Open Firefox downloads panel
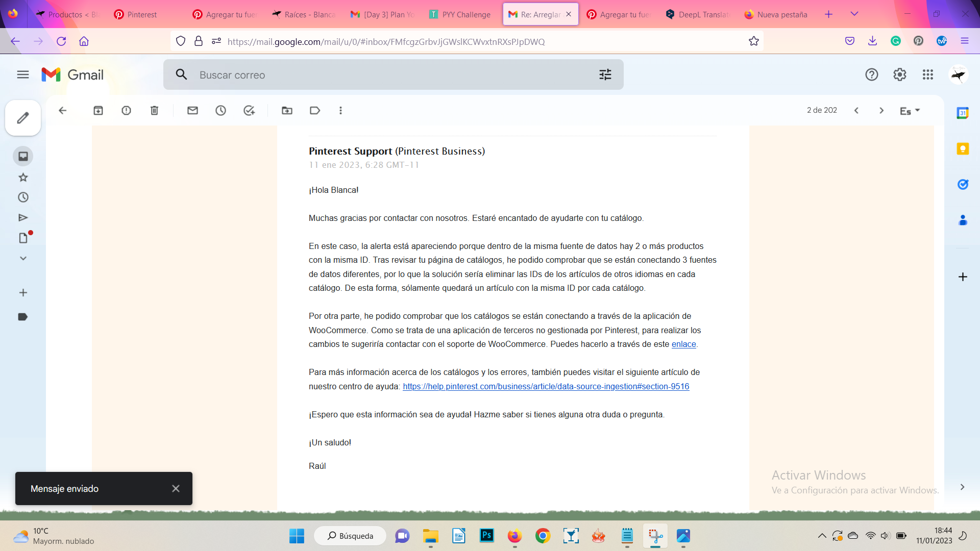This screenshot has width=980, height=551. (x=872, y=41)
